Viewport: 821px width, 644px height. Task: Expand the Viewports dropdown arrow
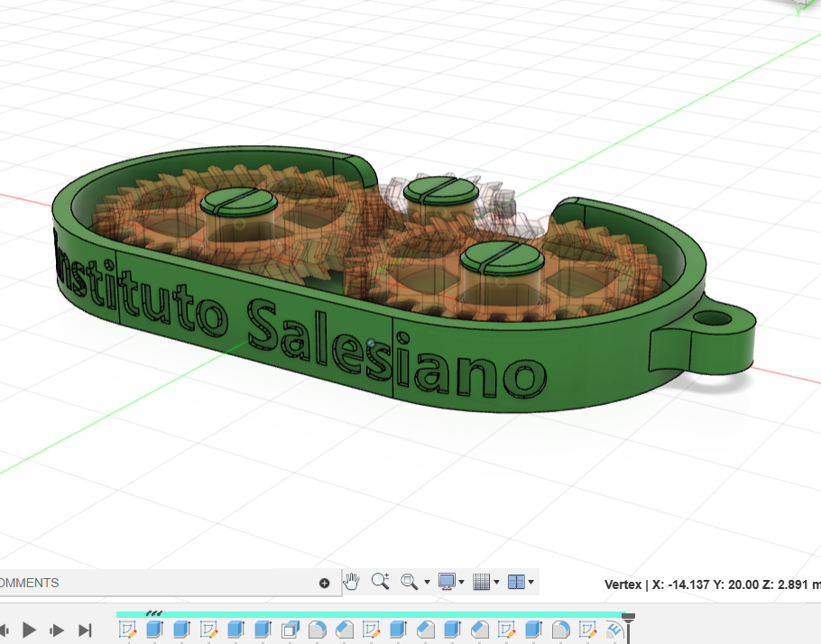coord(532,584)
